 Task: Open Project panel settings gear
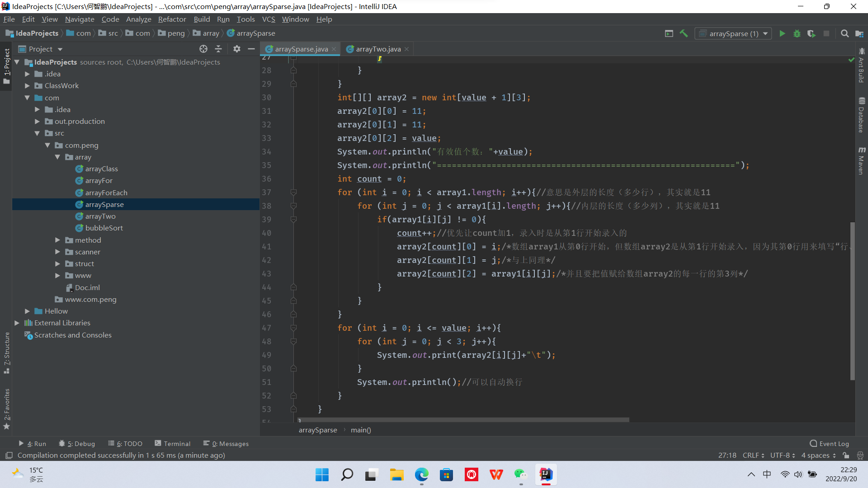pos(236,49)
